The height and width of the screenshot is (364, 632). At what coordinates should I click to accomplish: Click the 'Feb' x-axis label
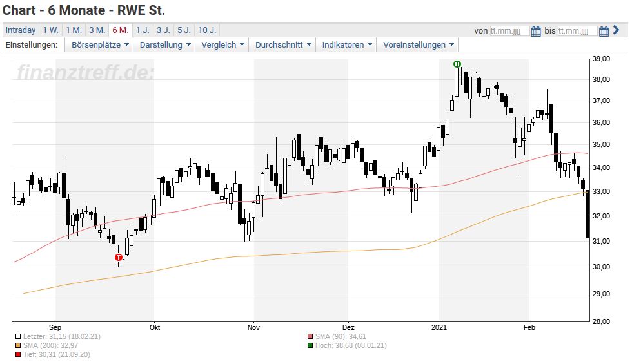pyautogui.click(x=529, y=327)
